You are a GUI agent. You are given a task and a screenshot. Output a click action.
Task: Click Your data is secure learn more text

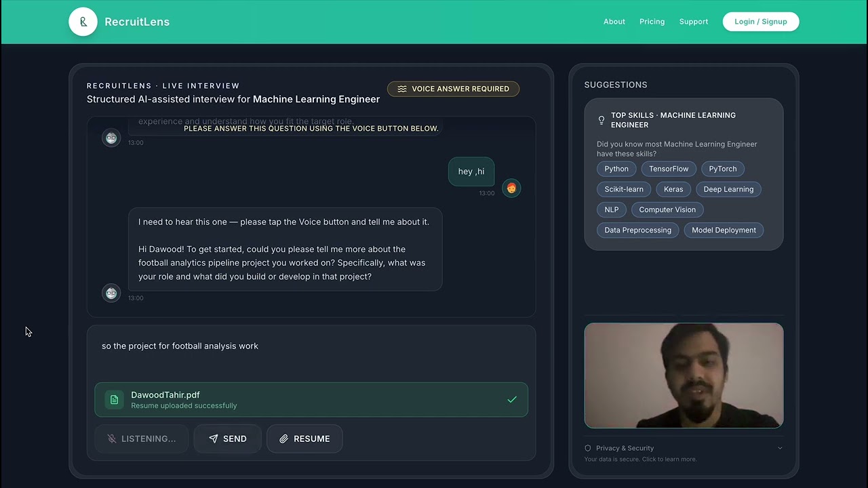coord(641,460)
